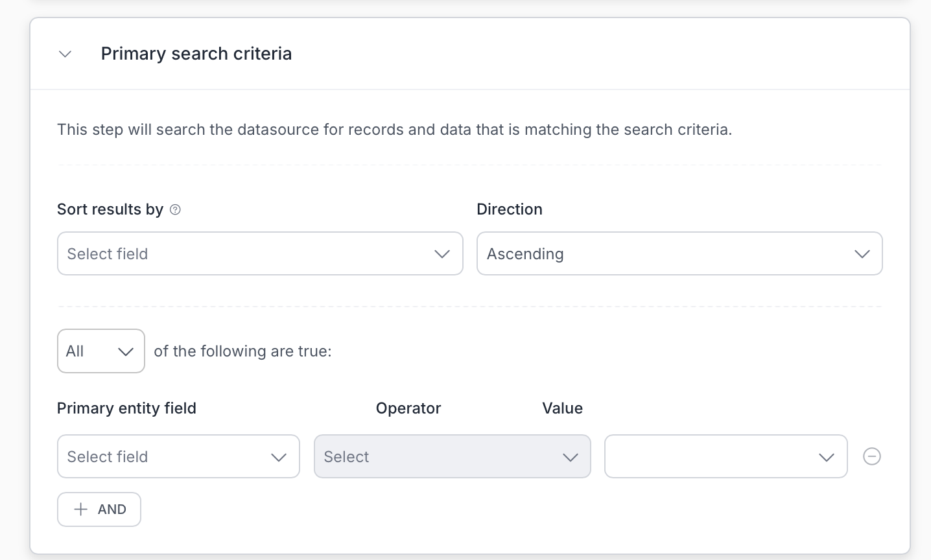
Task: Click the arrow in the Value selector
Action: pos(827,457)
